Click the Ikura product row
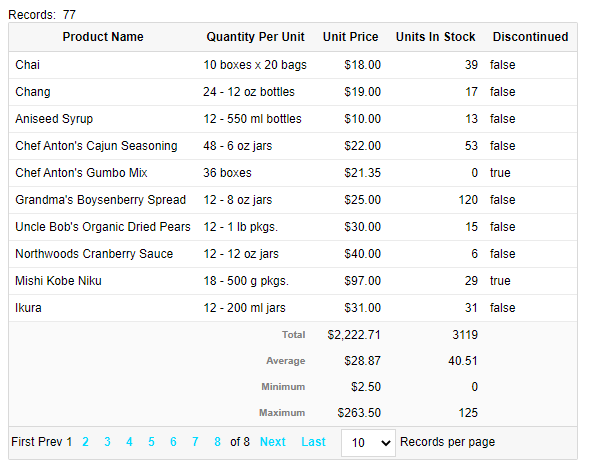 pyautogui.click(x=293, y=308)
